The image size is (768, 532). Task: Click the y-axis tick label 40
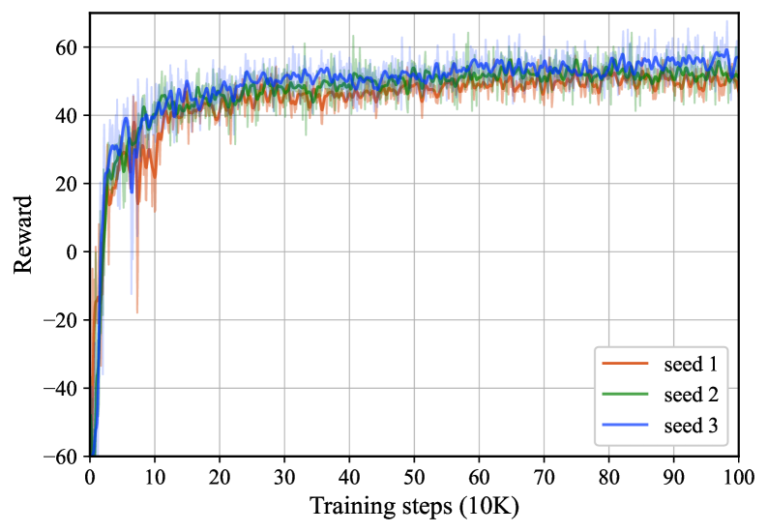click(67, 116)
